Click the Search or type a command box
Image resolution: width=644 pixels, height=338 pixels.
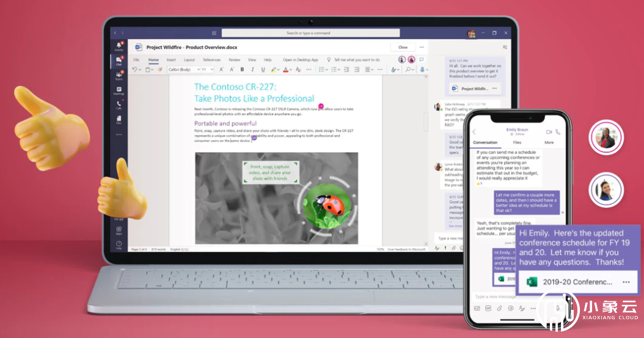point(310,33)
